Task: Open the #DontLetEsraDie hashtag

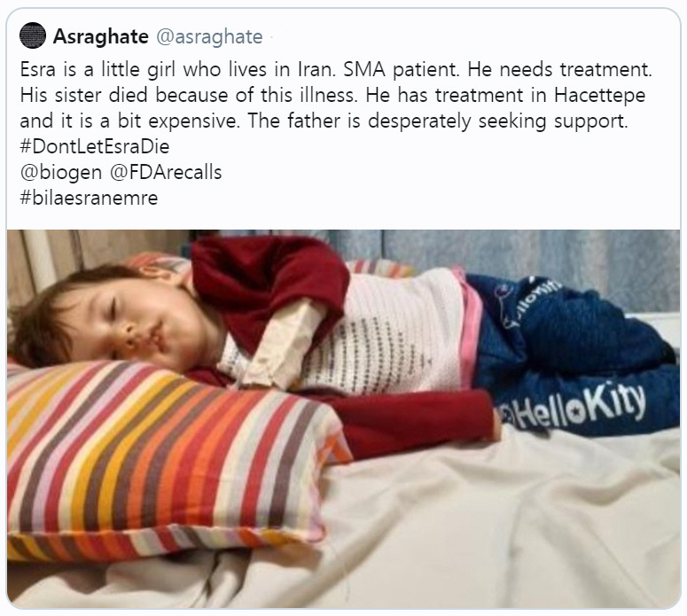Action: 95,146
